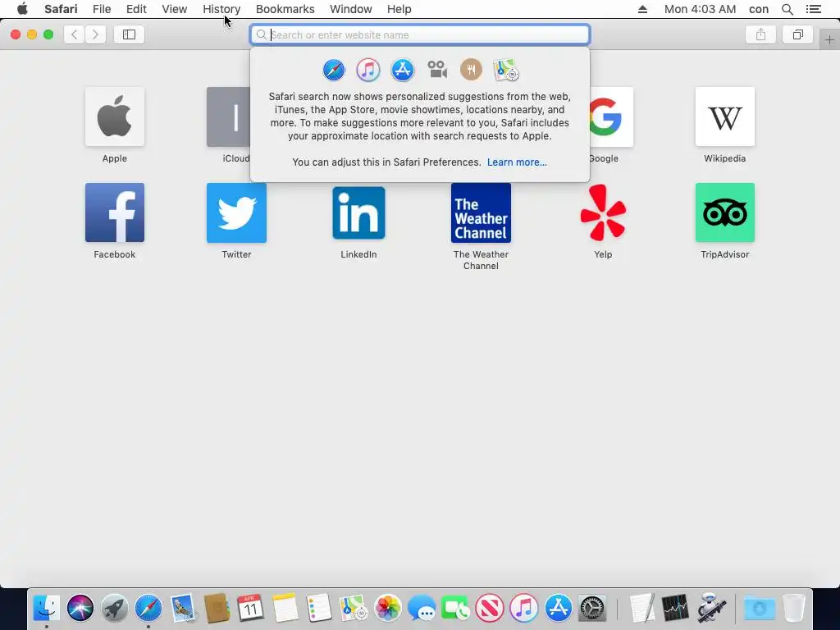
Task: Open Spotlight search magnifier icon
Action: [787, 9]
